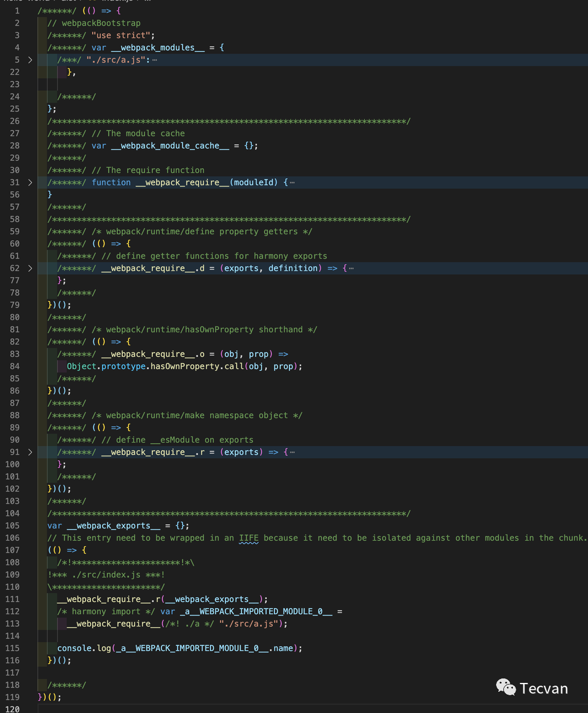
Task: Expand the folded "./src/a.js" module region
Action: [31, 60]
